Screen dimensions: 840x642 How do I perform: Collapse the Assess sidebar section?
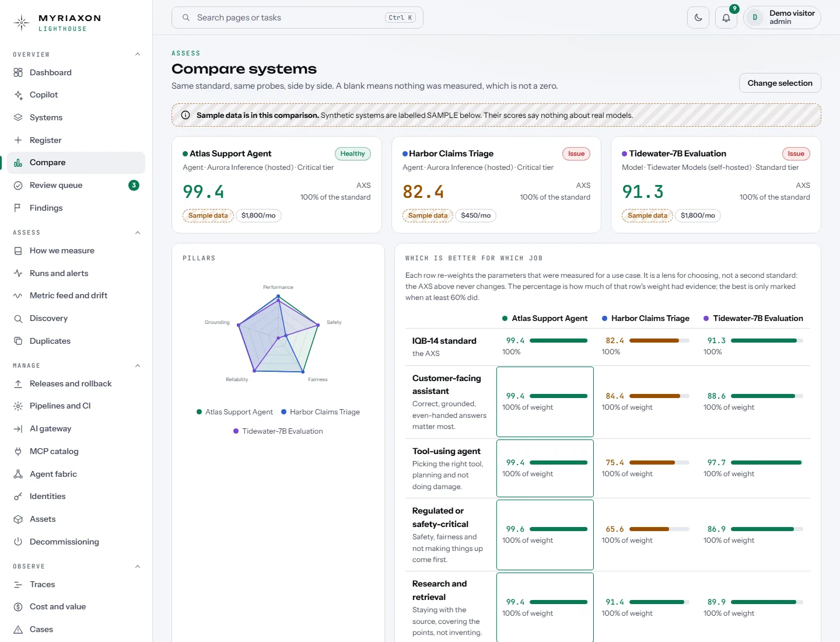coord(138,233)
